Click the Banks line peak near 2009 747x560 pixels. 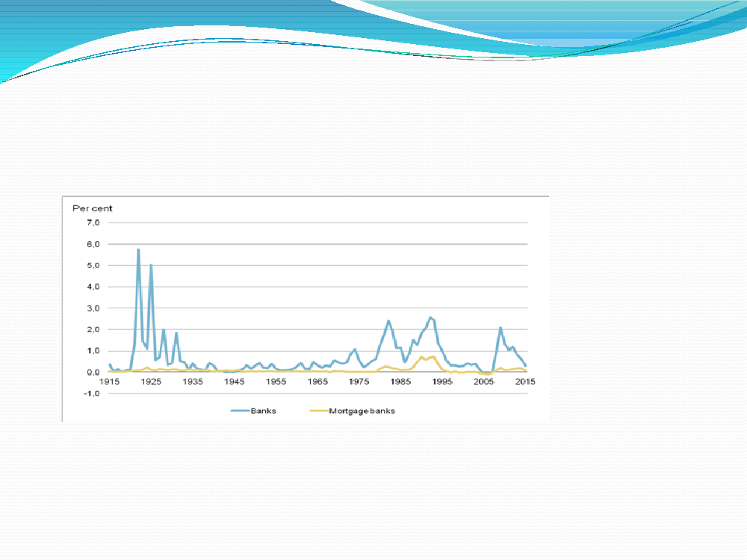point(500,328)
